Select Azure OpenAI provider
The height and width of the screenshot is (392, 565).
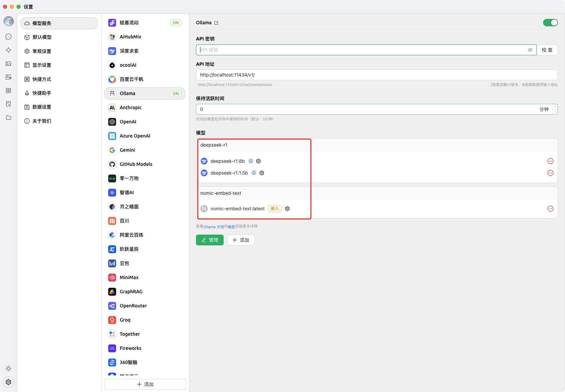145,136
